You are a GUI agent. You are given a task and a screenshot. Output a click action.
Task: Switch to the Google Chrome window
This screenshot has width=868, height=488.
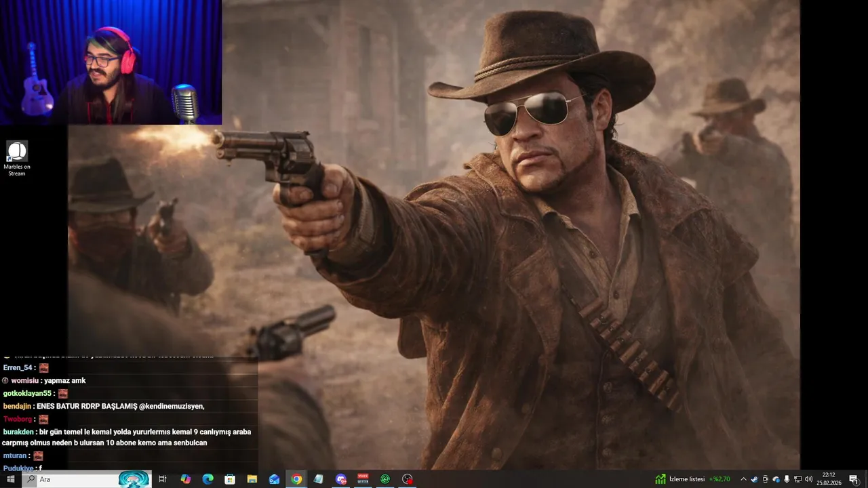point(296,479)
